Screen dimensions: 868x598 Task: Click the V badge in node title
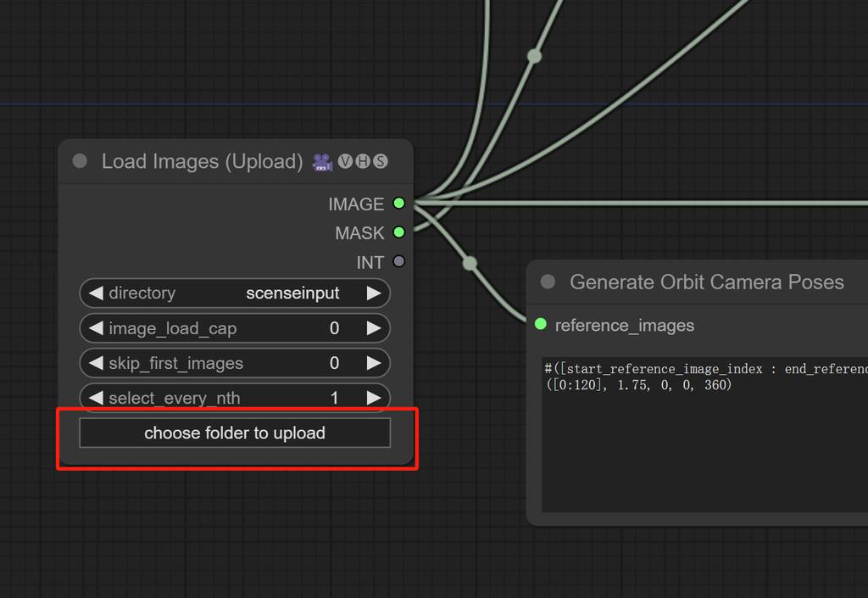coord(345,161)
